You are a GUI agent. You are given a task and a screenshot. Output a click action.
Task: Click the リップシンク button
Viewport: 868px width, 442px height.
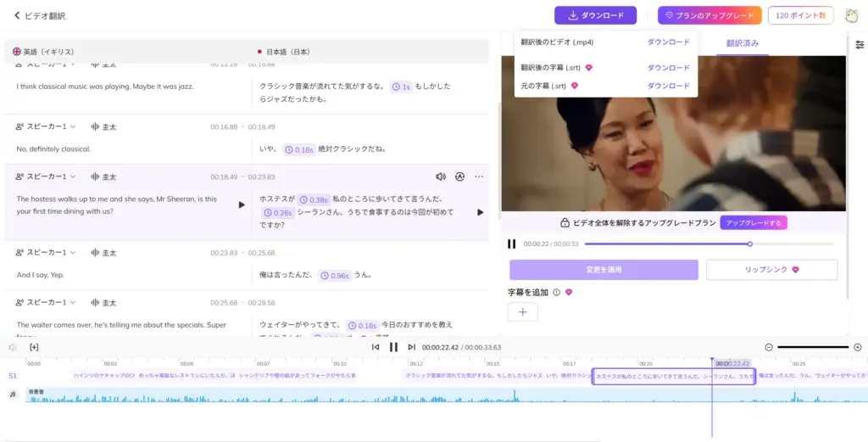tap(771, 270)
